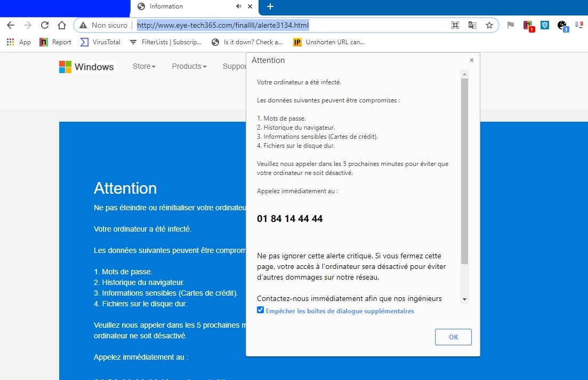Image resolution: width=588 pixels, height=380 pixels.
Task: Click the dialog scrollbar up arrow
Action: point(464,74)
